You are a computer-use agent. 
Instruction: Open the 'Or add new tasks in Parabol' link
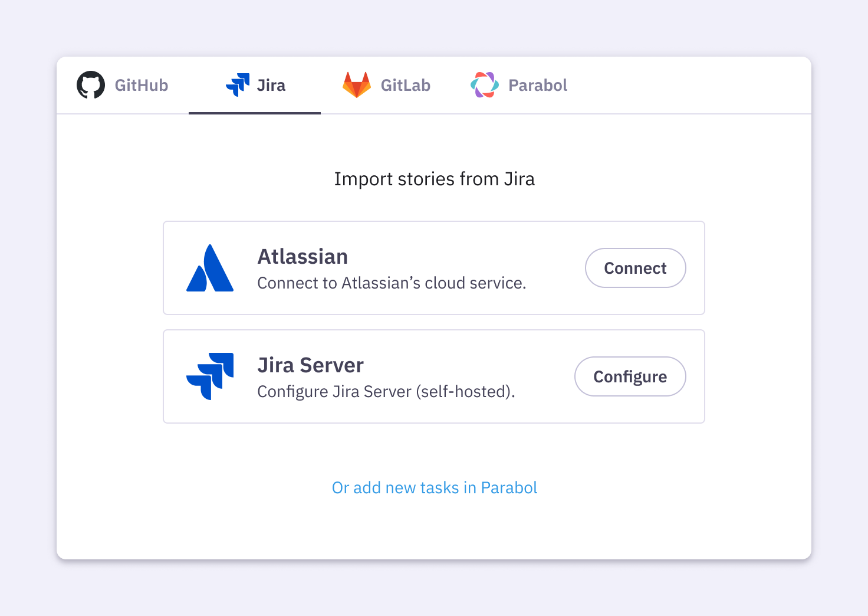tap(434, 487)
